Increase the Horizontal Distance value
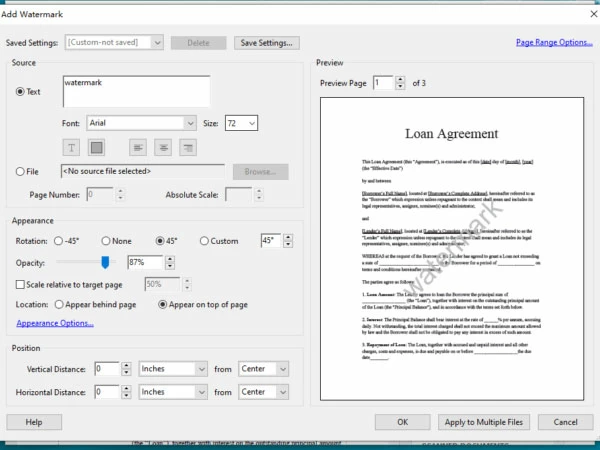 click(126, 388)
